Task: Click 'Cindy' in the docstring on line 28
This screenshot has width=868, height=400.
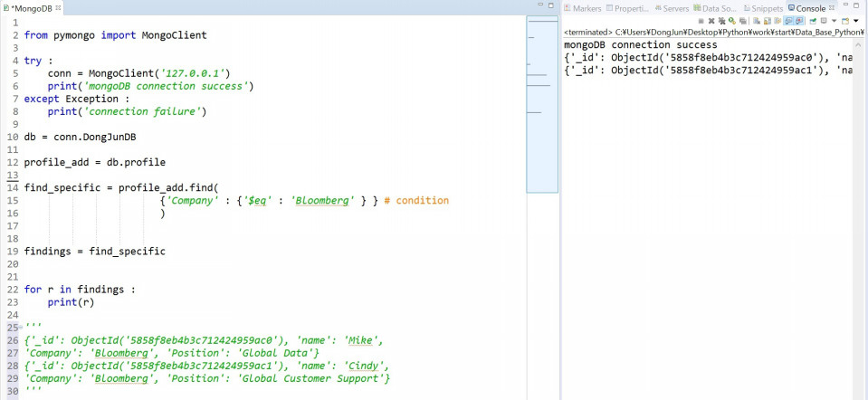Action: pyautogui.click(x=366, y=366)
